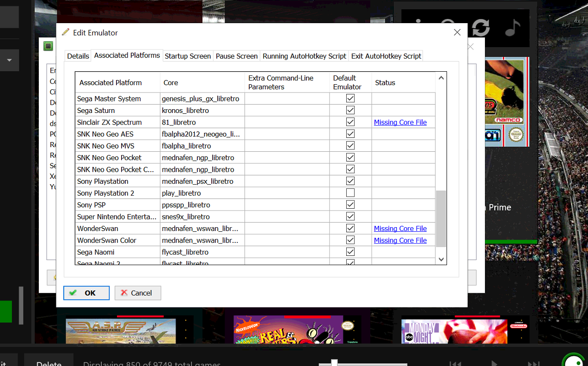Image resolution: width=588 pixels, height=366 pixels.
Task: Select the SNK Neo Geo MVS platform cell
Action: click(x=118, y=146)
